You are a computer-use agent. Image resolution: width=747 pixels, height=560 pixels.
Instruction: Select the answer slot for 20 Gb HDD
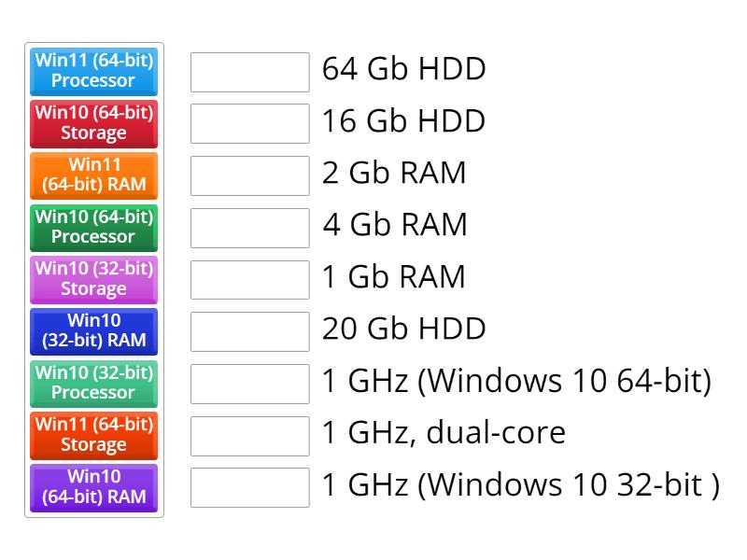point(249,331)
